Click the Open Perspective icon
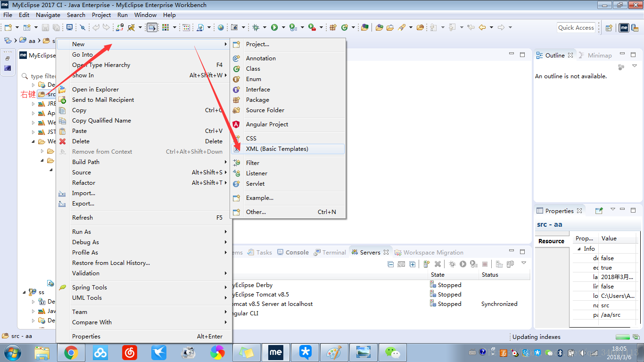Viewport: 644px width, 362px height. click(609, 28)
